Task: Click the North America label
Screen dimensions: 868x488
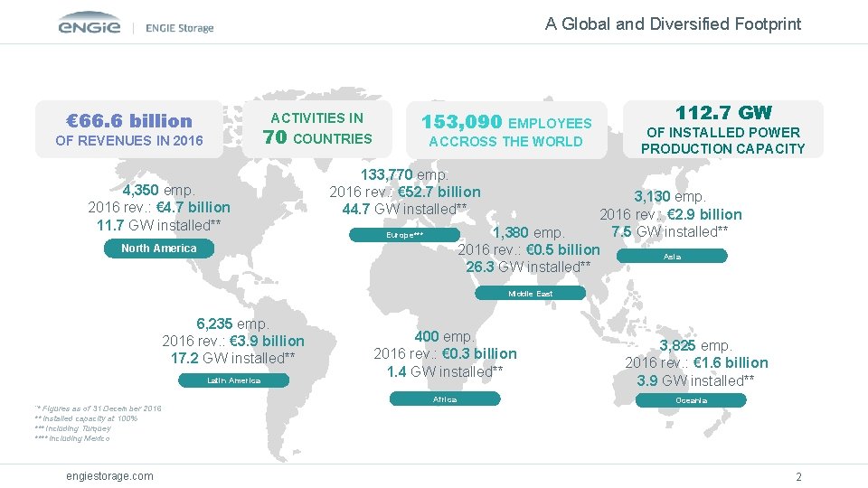Action: click(x=159, y=249)
